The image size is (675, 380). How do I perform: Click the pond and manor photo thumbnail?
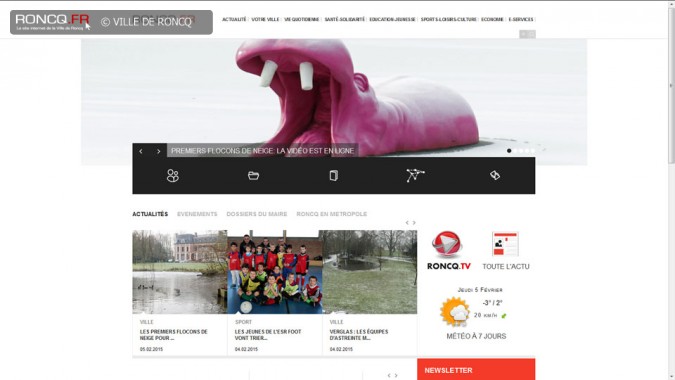tap(180, 272)
